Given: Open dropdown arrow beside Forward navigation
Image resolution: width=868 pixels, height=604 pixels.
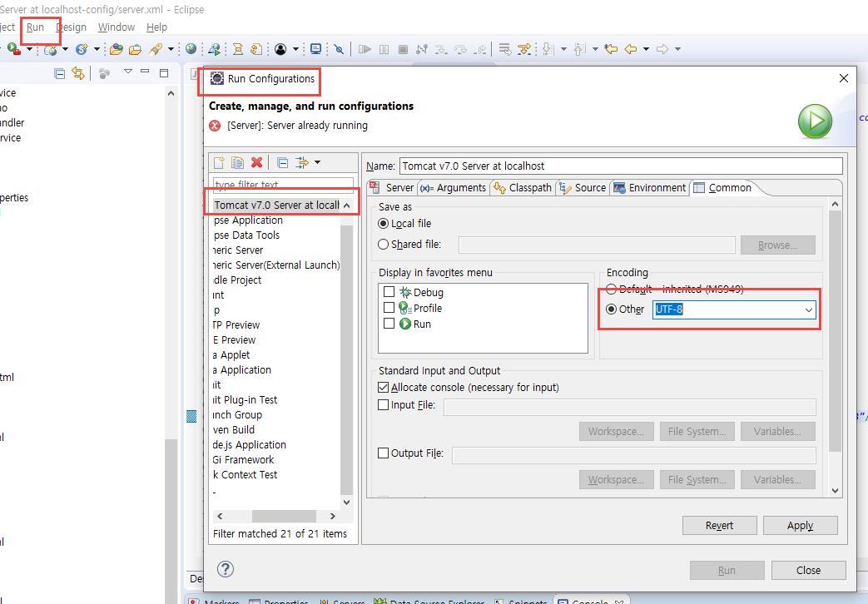Looking at the screenshot, I should (x=677, y=49).
